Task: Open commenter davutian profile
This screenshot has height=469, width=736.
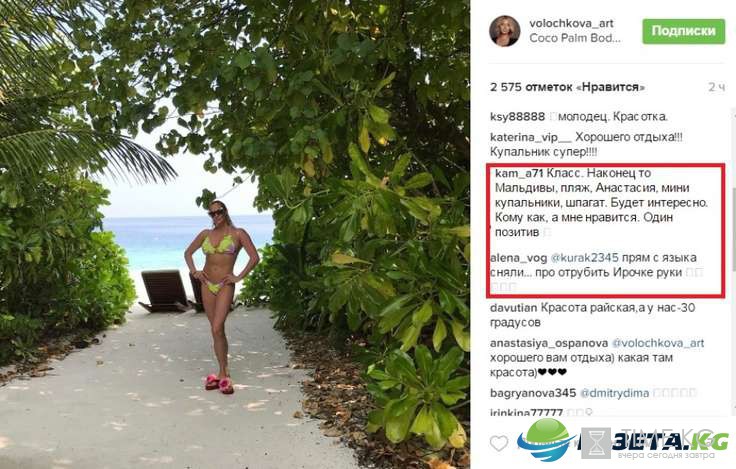Action: click(514, 308)
